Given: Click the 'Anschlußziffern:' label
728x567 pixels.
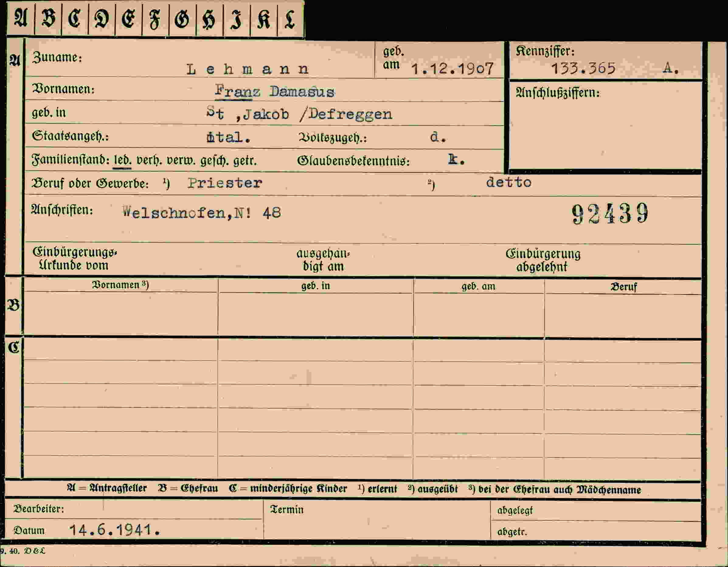Looking at the screenshot, I should pos(558,93).
